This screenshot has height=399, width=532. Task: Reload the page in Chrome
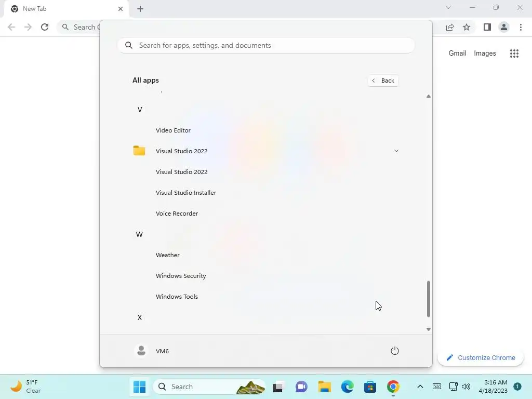point(45,27)
